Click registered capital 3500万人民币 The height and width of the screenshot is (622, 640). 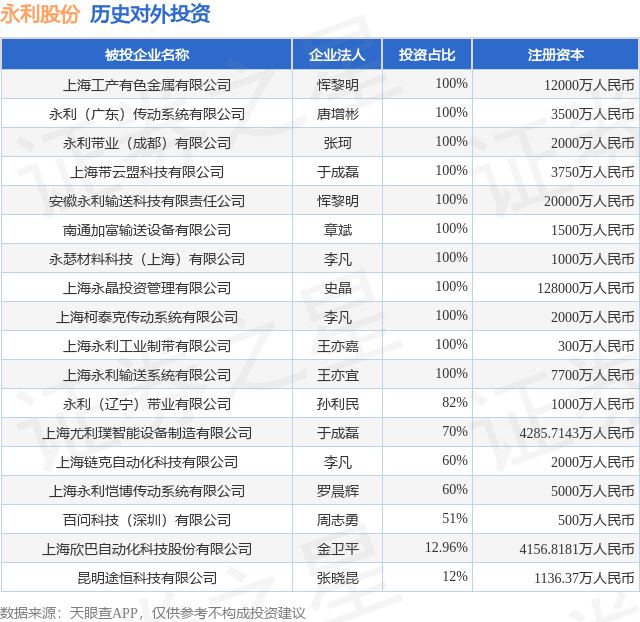click(x=592, y=114)
